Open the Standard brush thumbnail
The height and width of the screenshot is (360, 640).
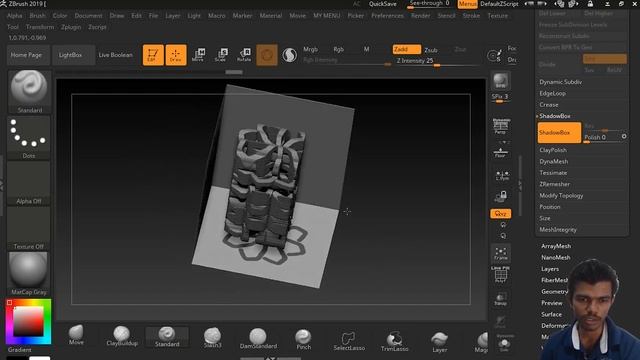pos(29,91)
